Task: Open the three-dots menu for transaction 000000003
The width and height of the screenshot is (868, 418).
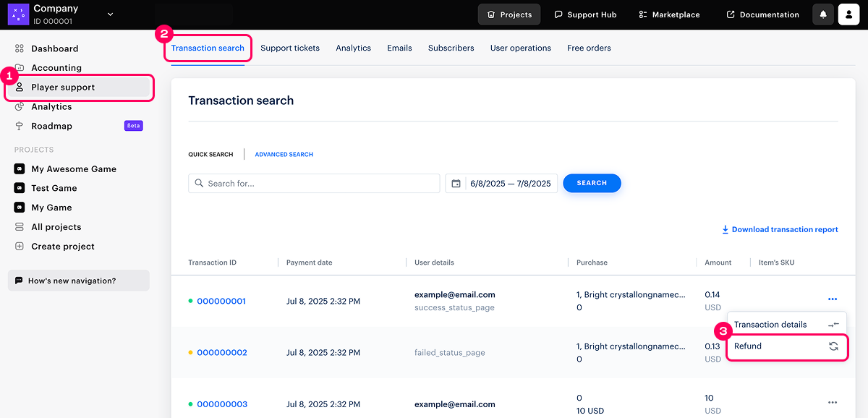Action: click(833, 403)
